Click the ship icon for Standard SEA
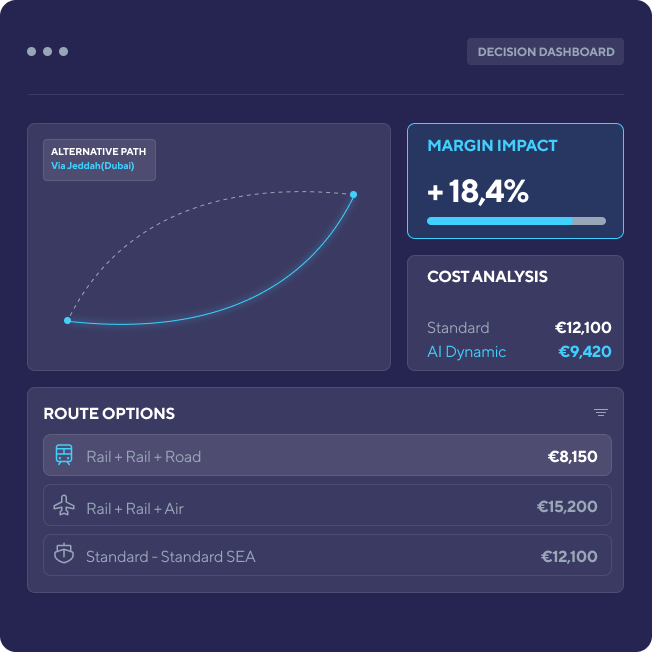The image size is (652, 652). tap(64, 555)
